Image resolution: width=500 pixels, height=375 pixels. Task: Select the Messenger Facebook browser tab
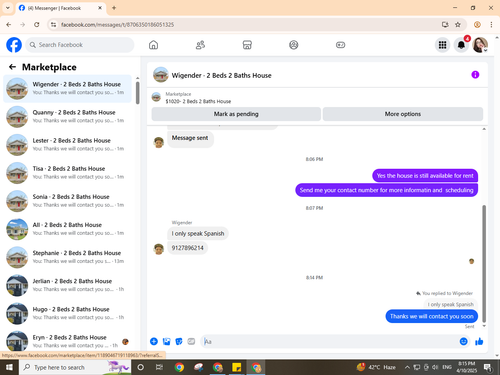tap(60, 8)
